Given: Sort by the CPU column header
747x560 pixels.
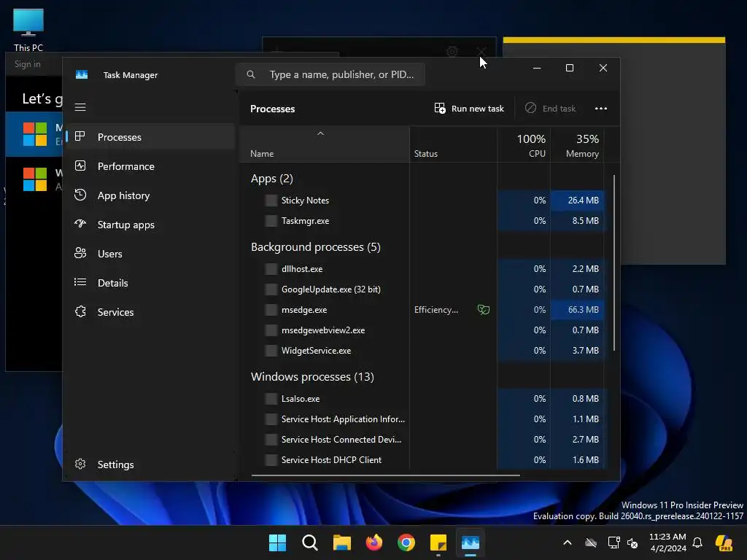Looking at the screenshot, I should (524, 145).
